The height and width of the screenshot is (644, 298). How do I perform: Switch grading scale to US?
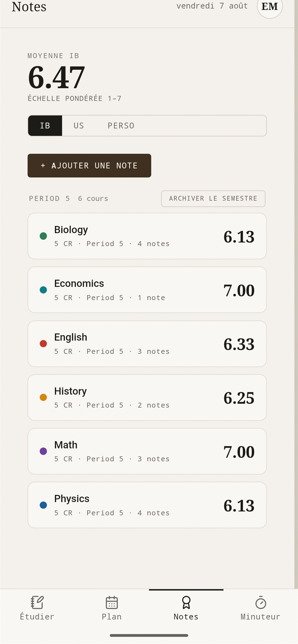point(79,126)
